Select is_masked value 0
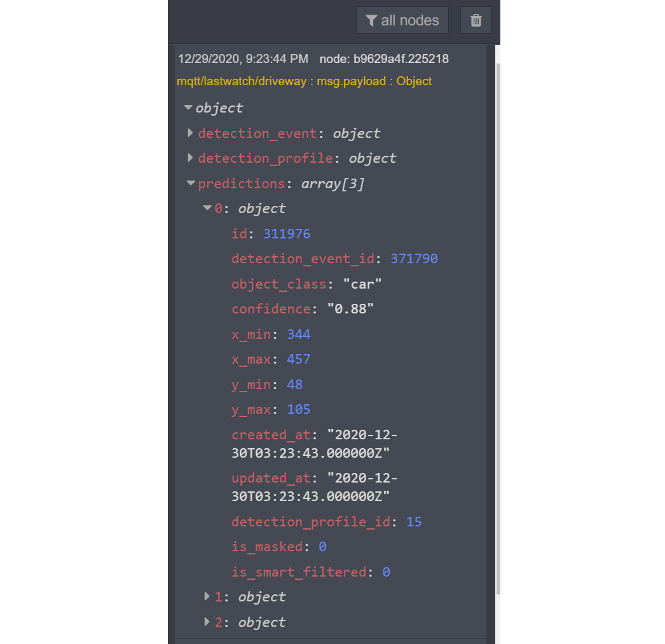This screenshot has height=644, width=665. click(322, 547)
